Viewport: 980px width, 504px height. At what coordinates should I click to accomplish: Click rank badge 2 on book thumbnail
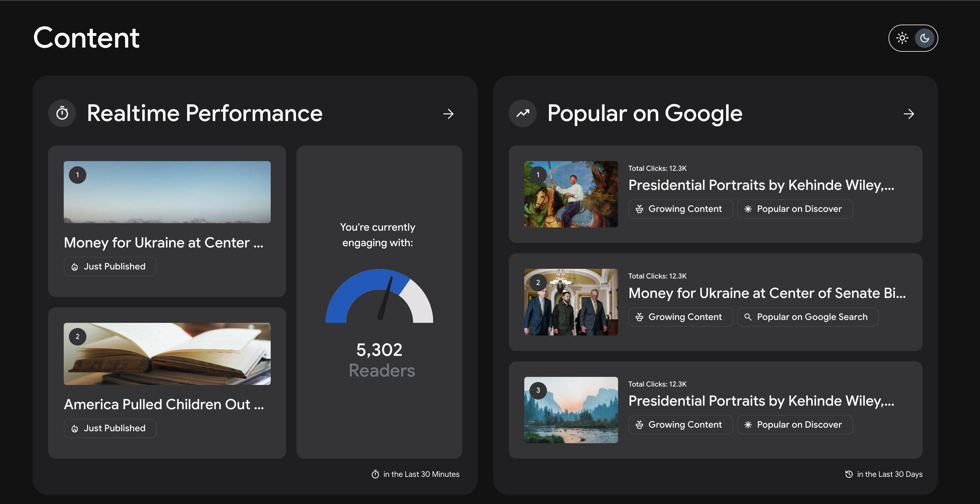point(78,337)
